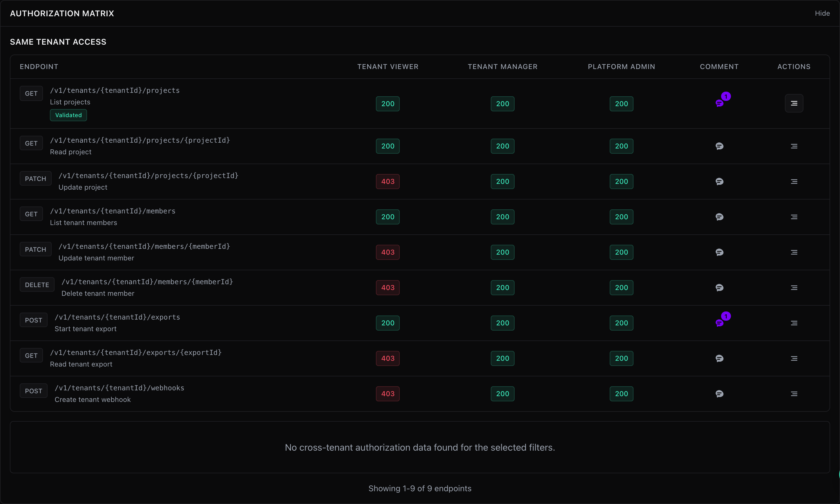Click Tenant Manager 200 for Delete tenant member
The height and width of the screenshot is (504, 840).
(502, 288)
